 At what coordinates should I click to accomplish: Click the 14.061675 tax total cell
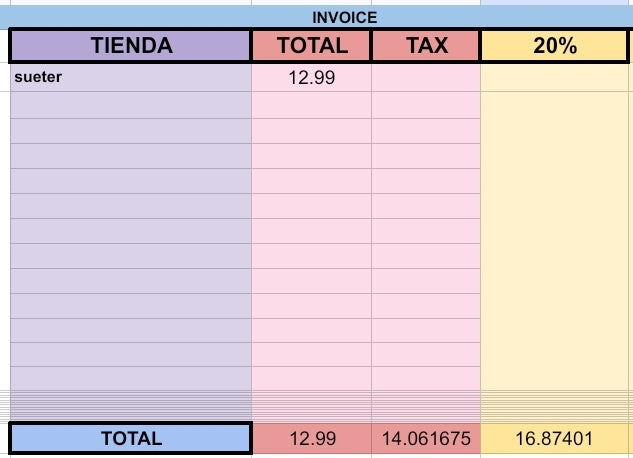426,438
